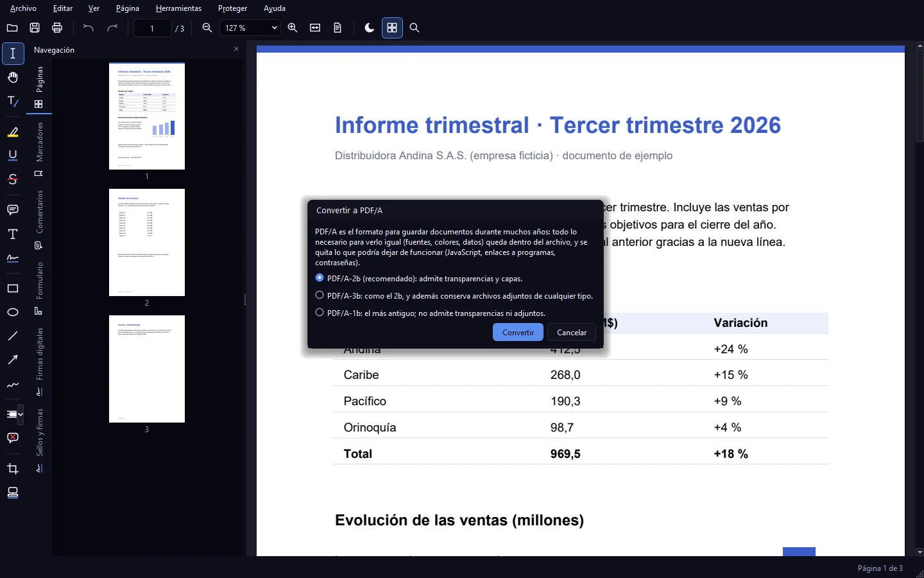924x578 pixels.
Task: Select the rectangle shape tool
Action: point(13,288)
